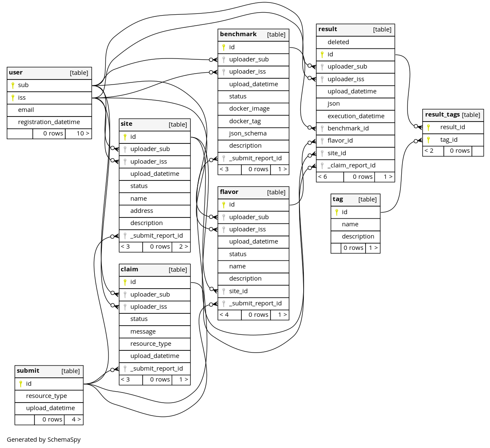Image resolution: width=490 pixels, height=448 pixels.
Task: Click the yellow key icon beside user sub
Action: coord(13,85)
